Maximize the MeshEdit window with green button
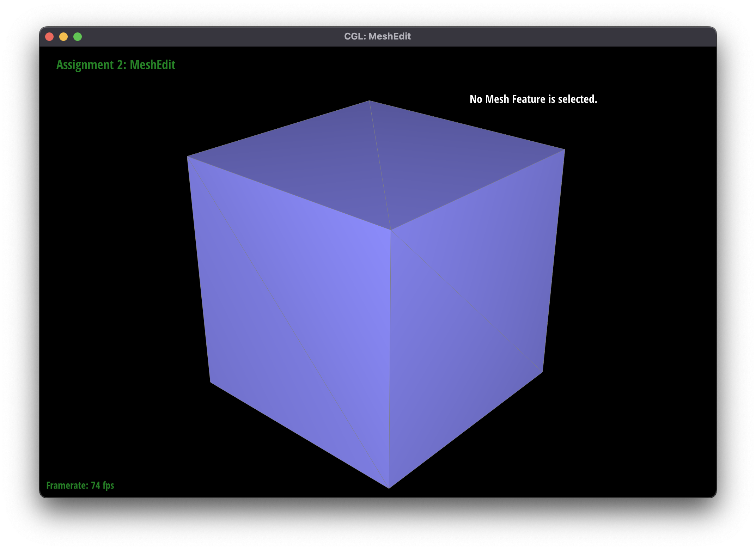The image size is (756, 550). point(78,37)
